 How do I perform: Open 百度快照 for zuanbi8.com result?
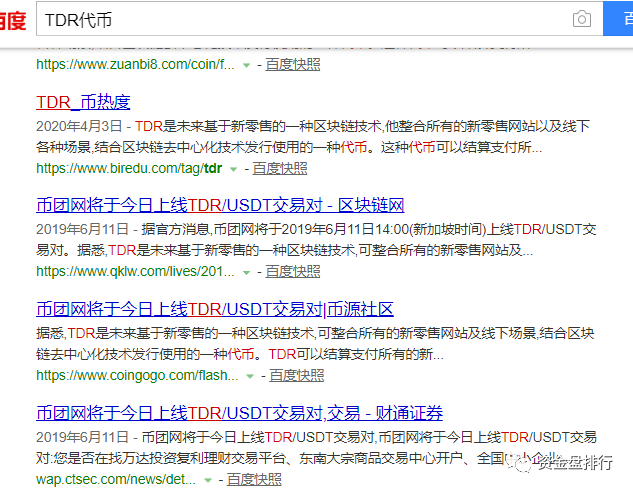click(293, 65)
